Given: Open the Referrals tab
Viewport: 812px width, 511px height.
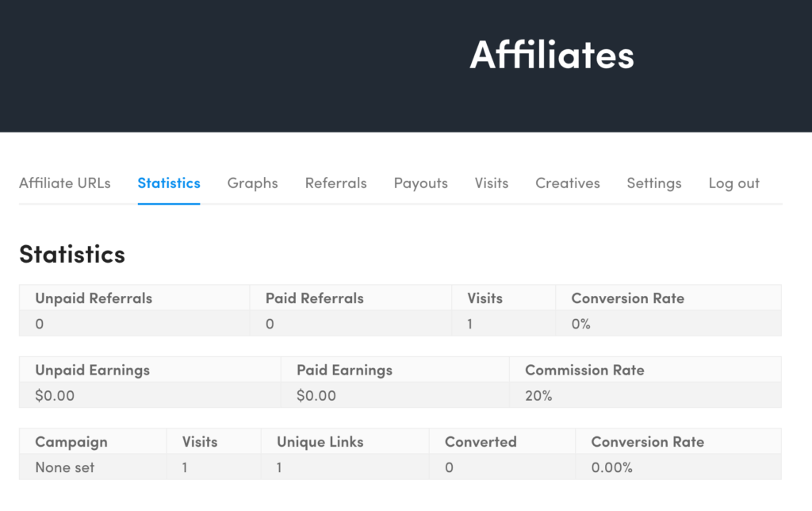Looking at the screenshot, I should [335, 183].
